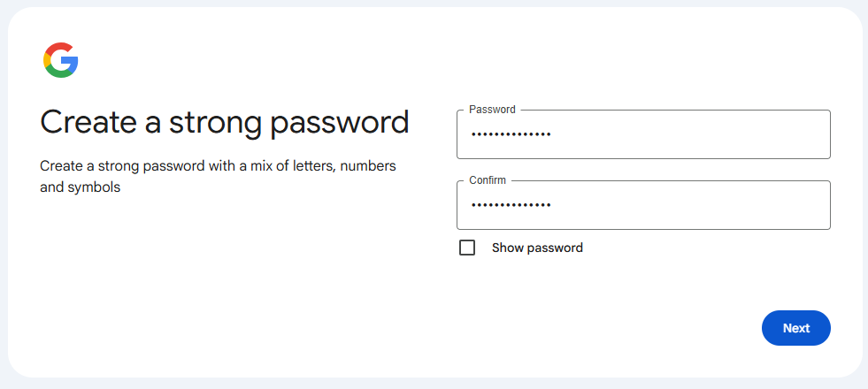Click the last dot in the Confirm field
This screenshot has height=389, width=868.
coord(548,205)
